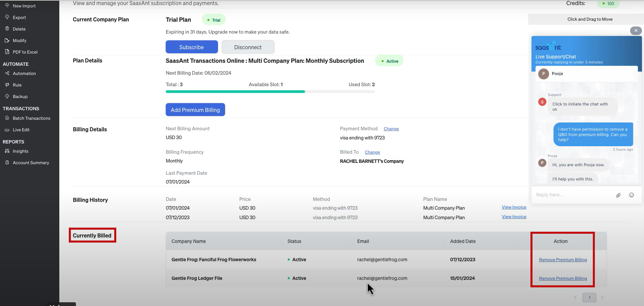Image resolution: width=644 pixels, height=306 pixels.
Task: Open PDF to Excel menu item
Action: [x=25, y=52]
